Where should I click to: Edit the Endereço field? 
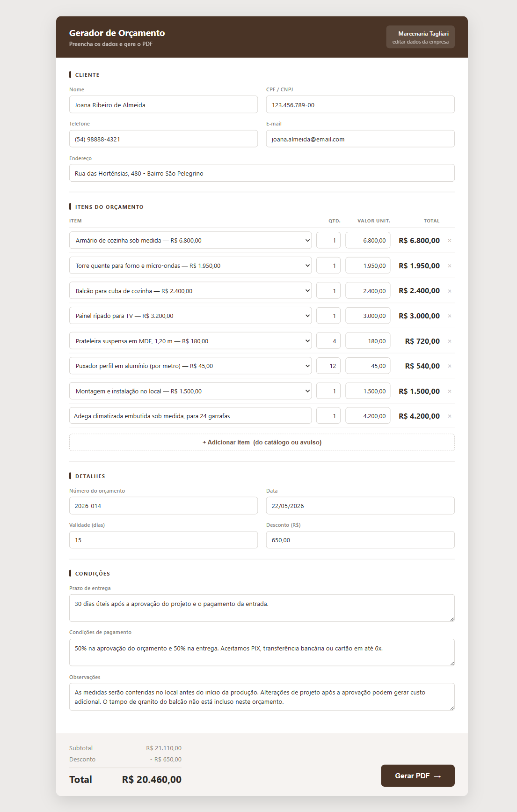pos(262,173)
